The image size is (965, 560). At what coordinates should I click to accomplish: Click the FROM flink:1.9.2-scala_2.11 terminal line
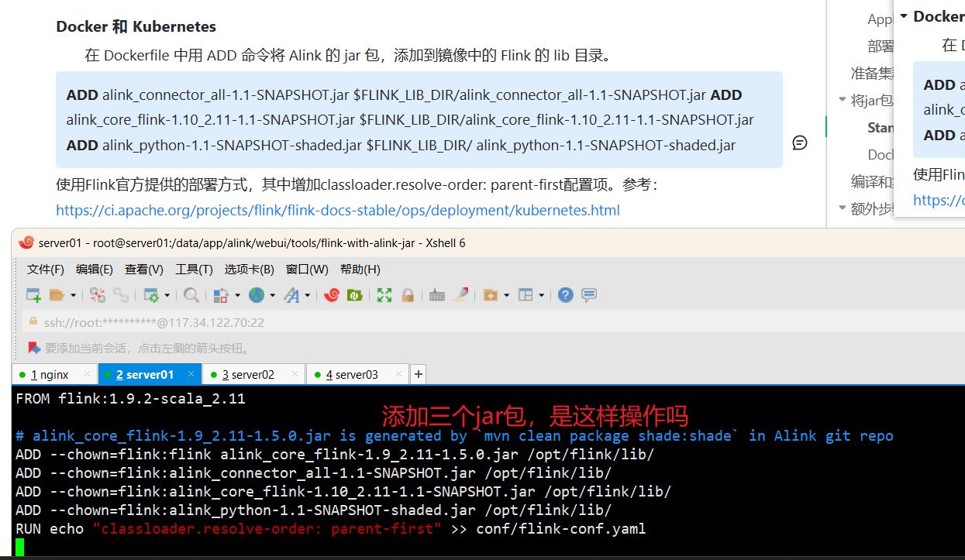click(130, 399)
